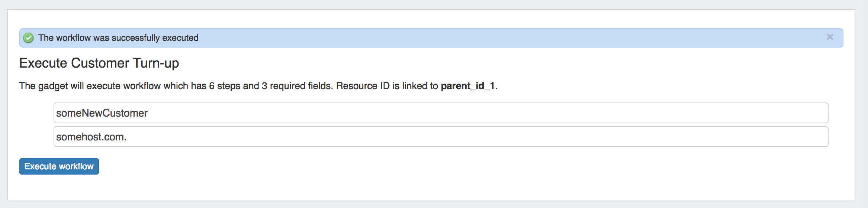
Task: Click the bold parent_id_1 text
Action: click(x=467, y=86)
